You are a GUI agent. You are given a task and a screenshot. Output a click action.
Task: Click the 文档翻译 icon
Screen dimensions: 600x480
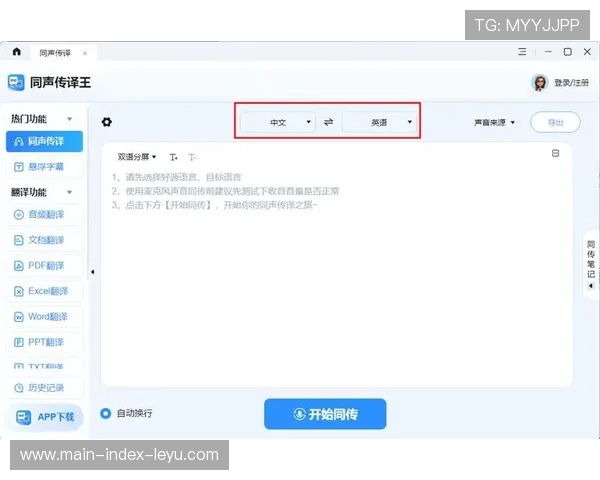coord(19,240)
